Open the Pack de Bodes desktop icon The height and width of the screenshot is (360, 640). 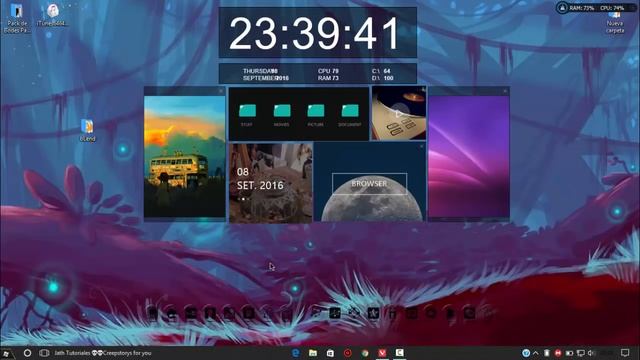[17, 18]
